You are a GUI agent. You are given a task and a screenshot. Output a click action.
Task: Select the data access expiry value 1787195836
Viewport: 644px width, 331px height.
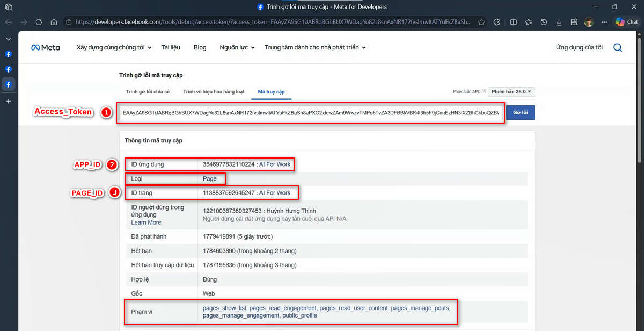219,265
